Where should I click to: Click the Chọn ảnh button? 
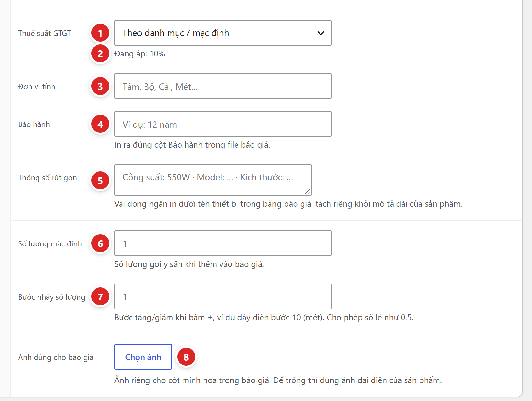click(x=143, y=357)
